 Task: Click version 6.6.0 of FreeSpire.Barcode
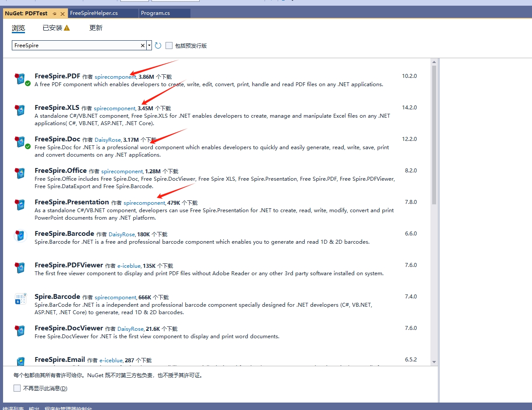coord(411,234)
